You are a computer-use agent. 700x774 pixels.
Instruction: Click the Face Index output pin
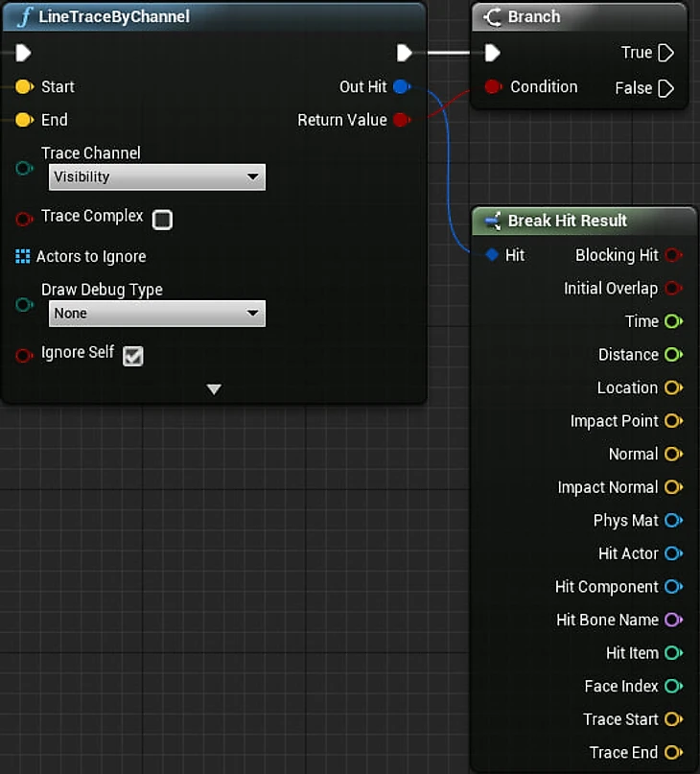click(x=674, y=686)
